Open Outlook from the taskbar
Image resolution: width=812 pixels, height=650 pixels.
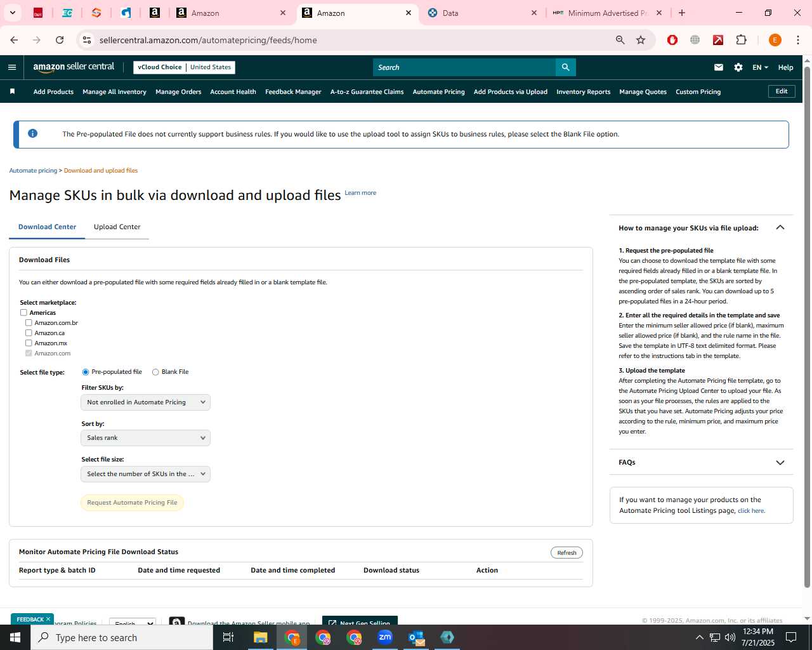(416, 637)
